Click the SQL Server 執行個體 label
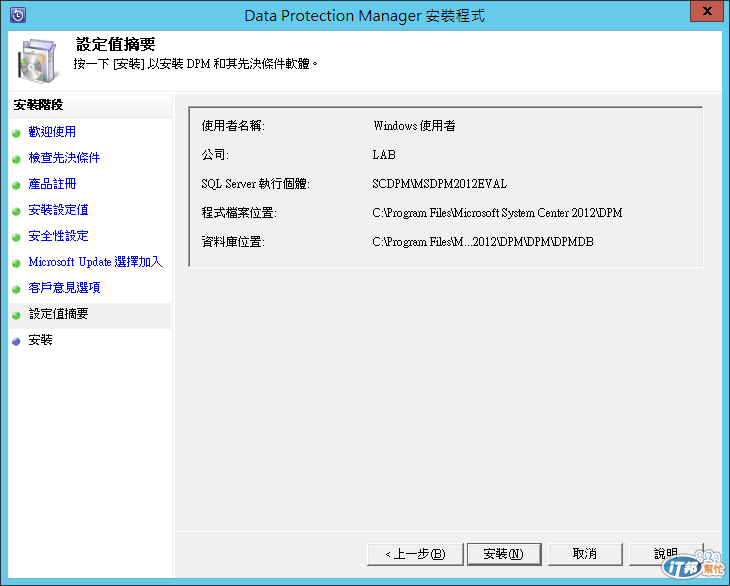The image size is (730, 586). (256, 184)
